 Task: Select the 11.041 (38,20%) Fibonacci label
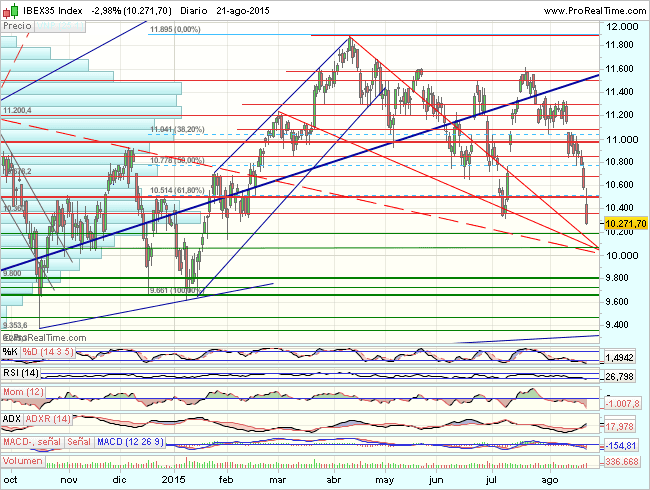(177, 129)
